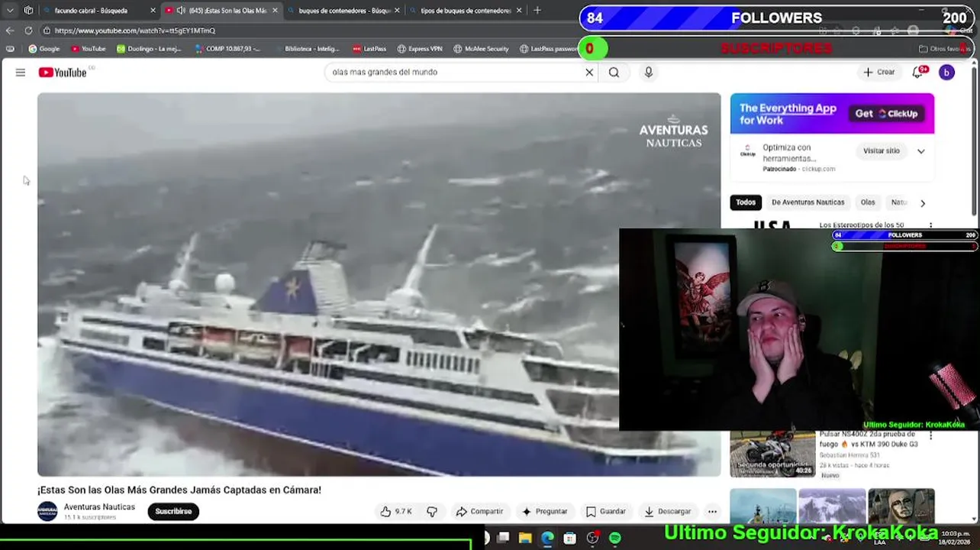Image resolution: width=980 pixels, height=550 pixels.
Task: Open YouTube bookmark in bookmarks bar
Action: click(89, 49)
